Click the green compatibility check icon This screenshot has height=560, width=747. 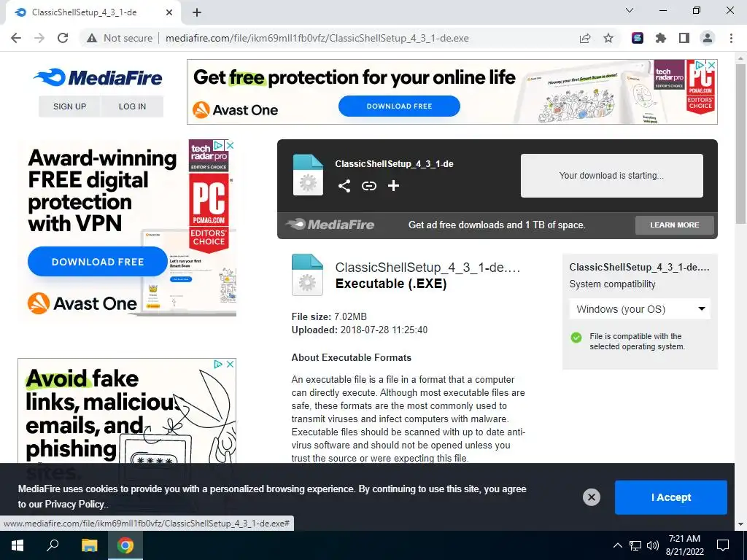tap(576, 338)
